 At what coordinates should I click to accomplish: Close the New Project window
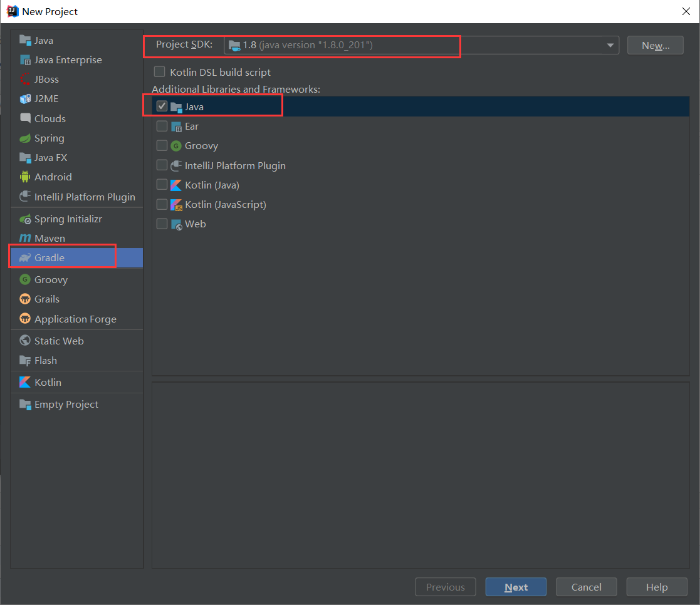coord(686,11)
